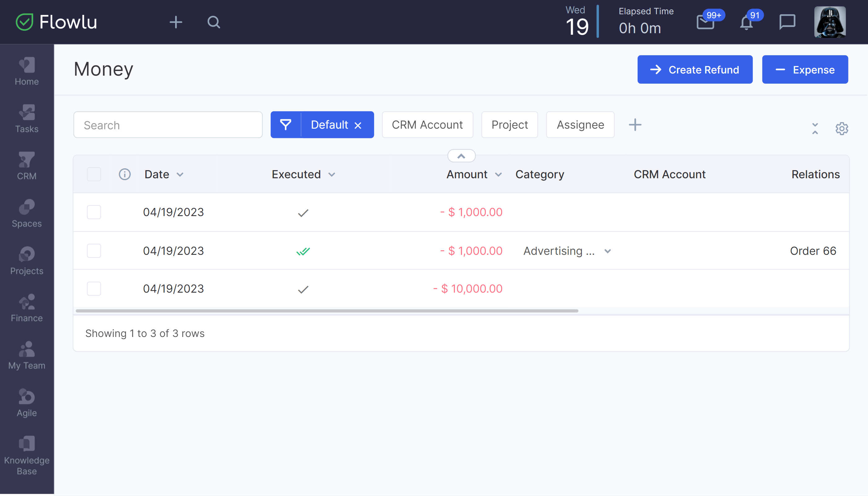868x496 pixels.
Task: Go to Finance in the sidebar
Action: [27, 308]
